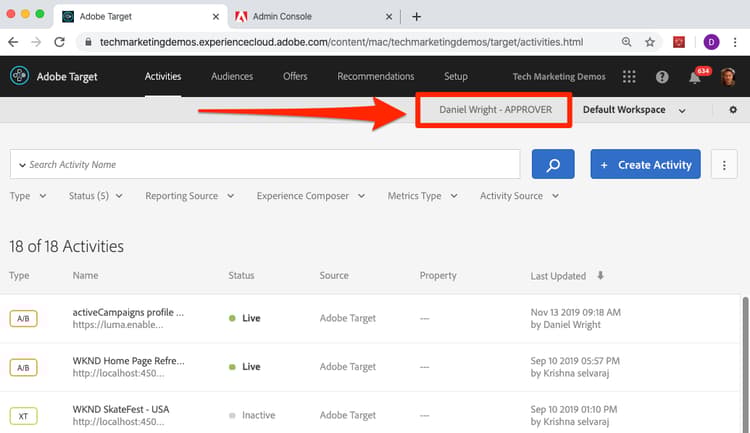Open the more options three-dot menu beside Create Activity
750x433 pixels.
(x=724, y=164)
